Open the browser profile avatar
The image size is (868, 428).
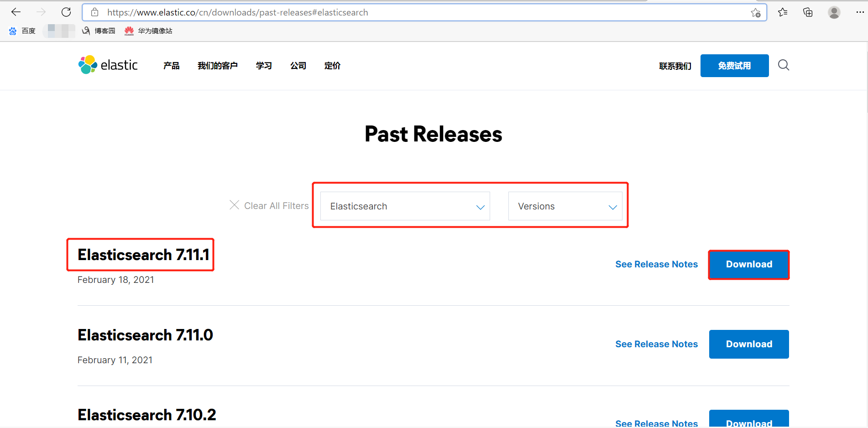pyautogui.click(x=834, y=12)
